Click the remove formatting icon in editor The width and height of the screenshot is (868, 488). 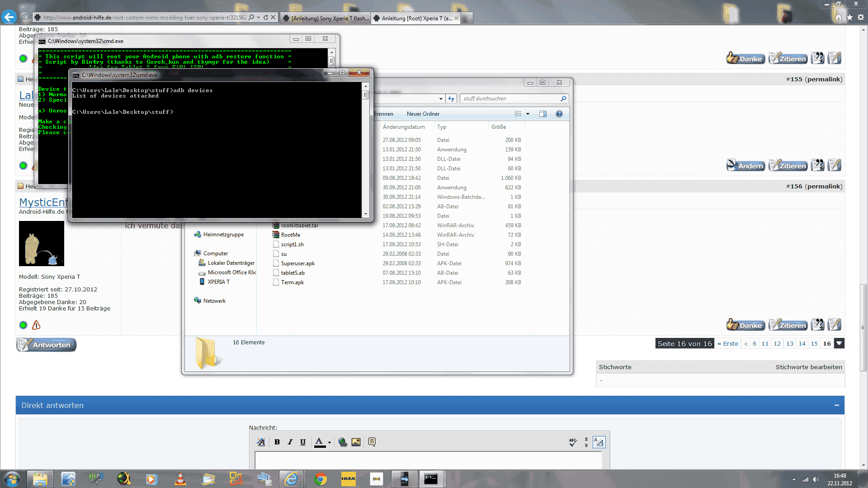261,442
